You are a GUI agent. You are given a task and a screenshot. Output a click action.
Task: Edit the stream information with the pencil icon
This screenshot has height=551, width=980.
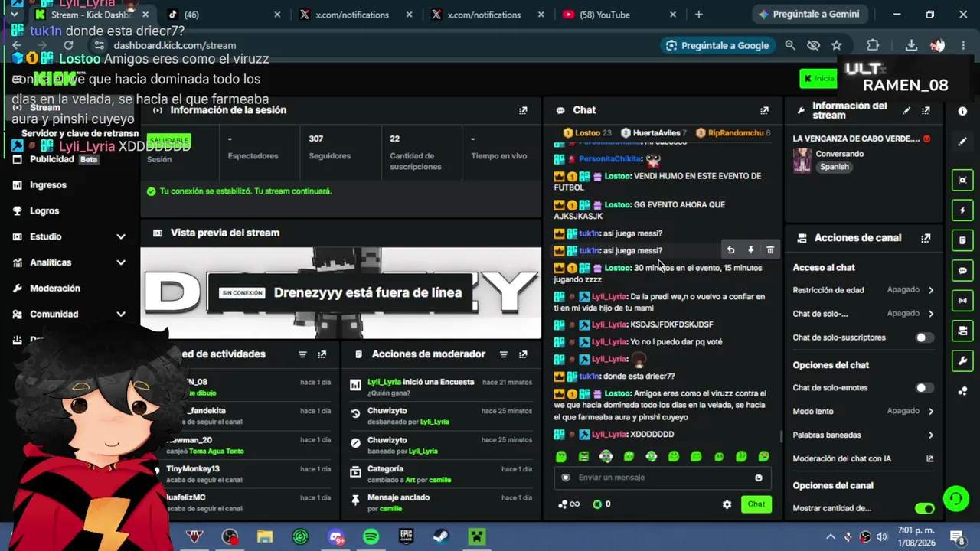(x=906, y=111)
